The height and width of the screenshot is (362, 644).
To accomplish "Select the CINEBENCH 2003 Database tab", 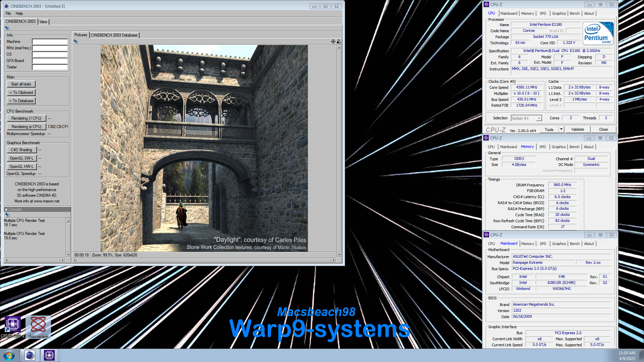I will pos(114,35).
